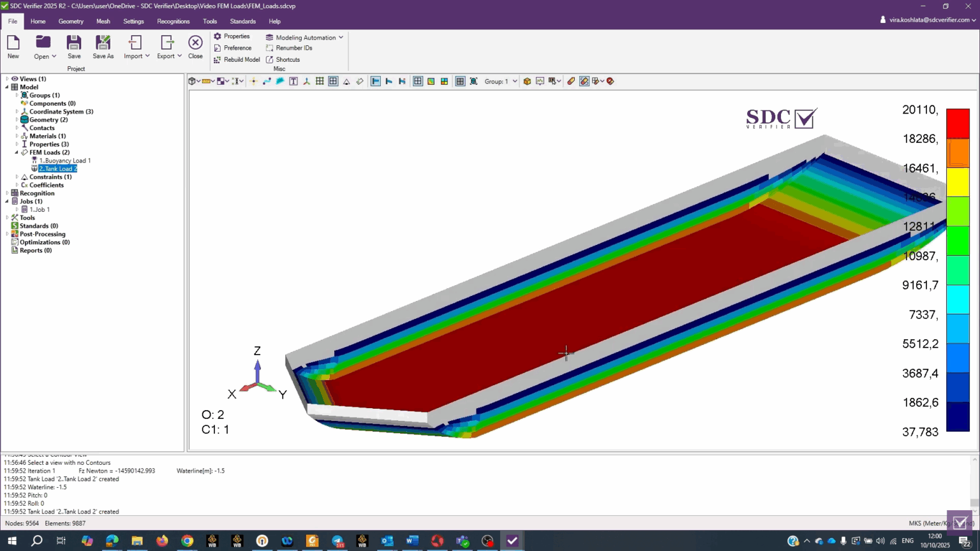Viewport: 980px width, 551px height.
Task: Open the user account email menu
Action: pos(928,20)
